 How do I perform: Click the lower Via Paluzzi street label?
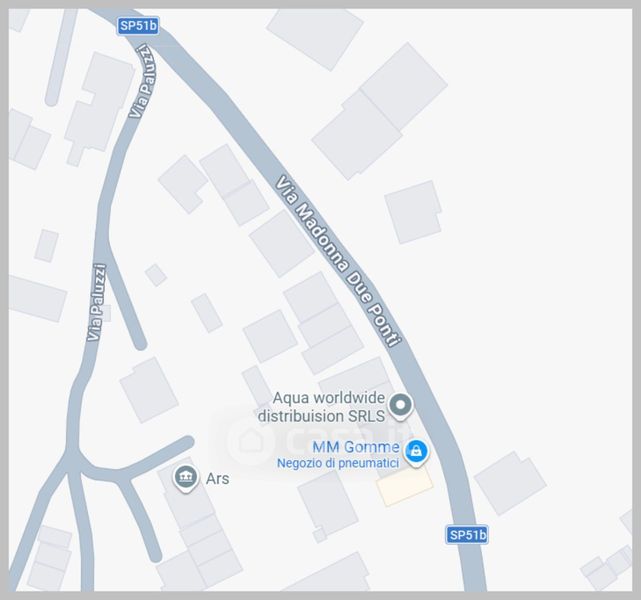click(97, 302)
